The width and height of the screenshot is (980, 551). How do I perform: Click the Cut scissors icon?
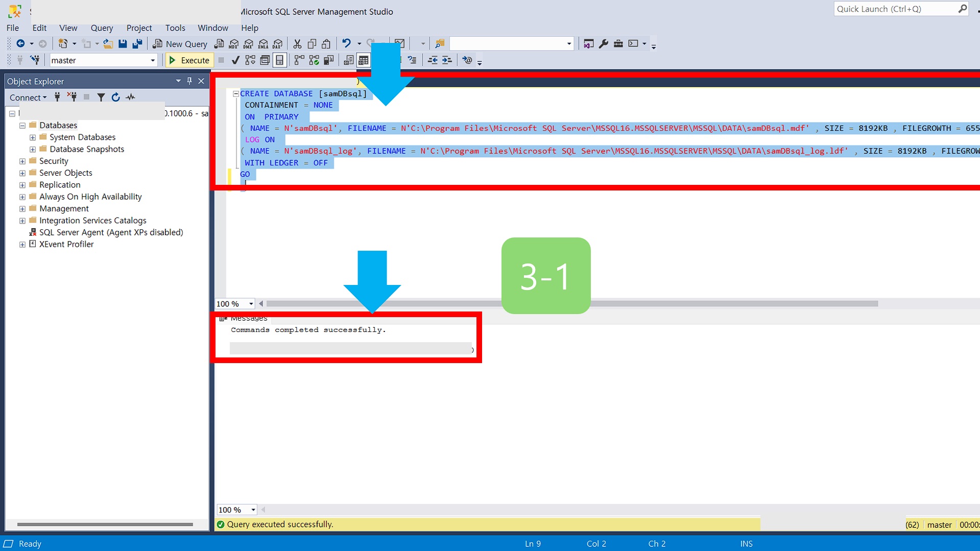pyautogui.click(x=297, y=44)
